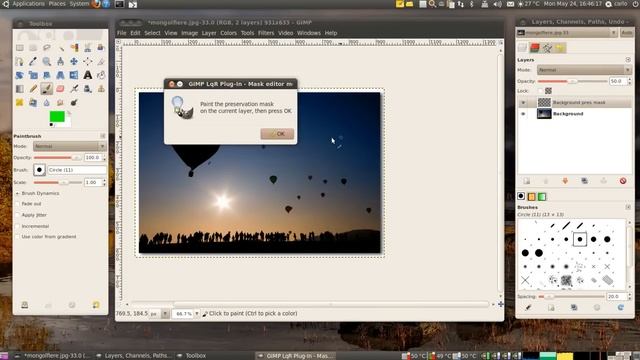Select the Alignment tool
The image size is (640, 360).
[x=87, y=62]
